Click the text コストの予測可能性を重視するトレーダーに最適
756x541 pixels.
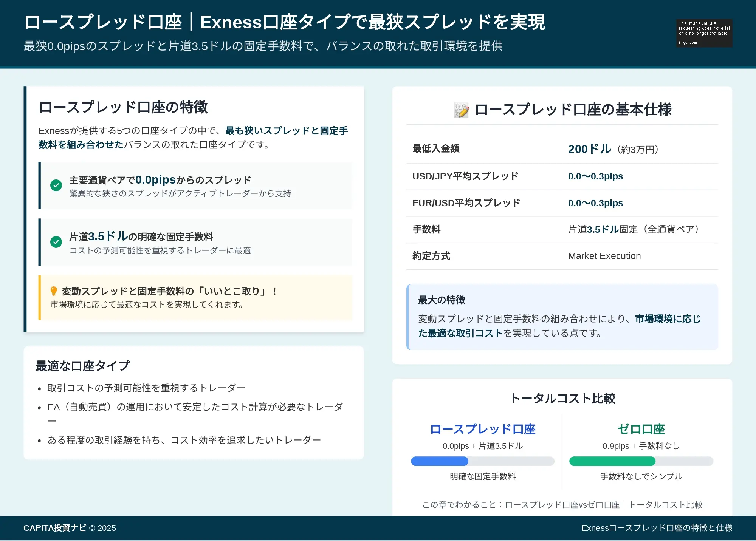tap(160, 250)
